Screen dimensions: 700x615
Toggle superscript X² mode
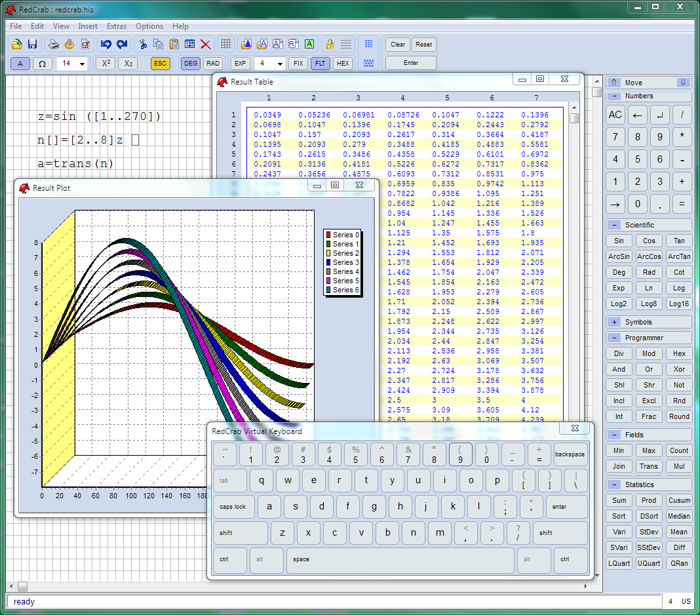coord(106,64)
